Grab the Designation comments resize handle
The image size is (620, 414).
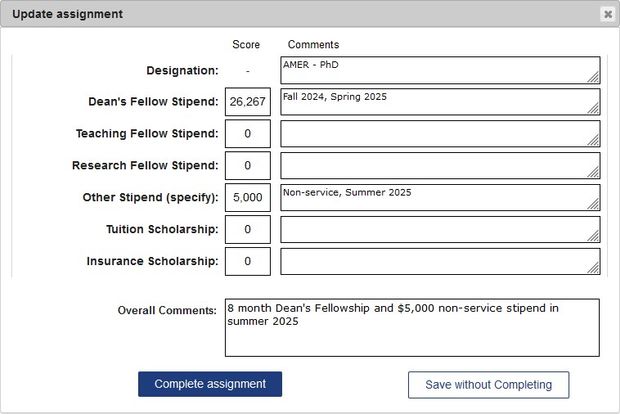coord(594,77)
